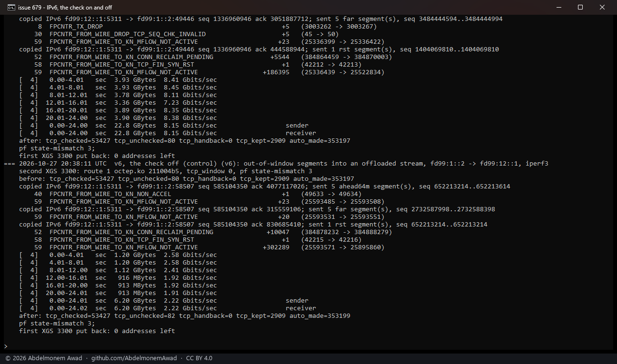Click the '1.12 GBytes' transfer value
This screenshot has height=364, width=617.
click(x=135, y=270)
